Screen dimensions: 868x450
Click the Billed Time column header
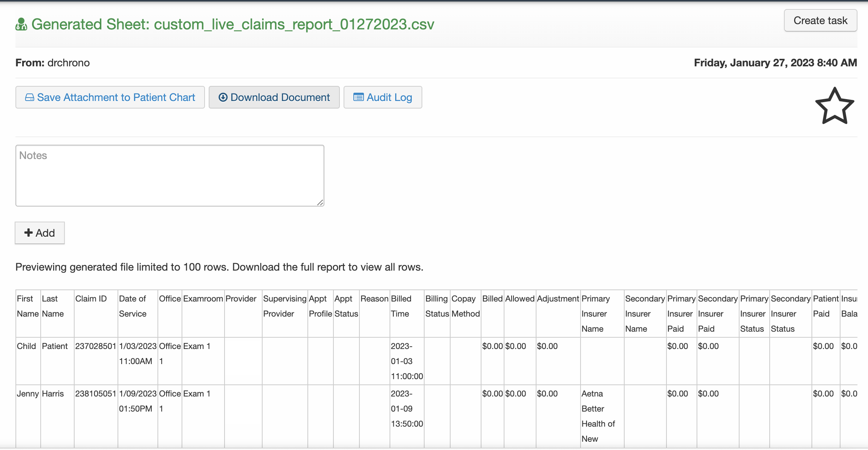pyautogui.click(x=407, y=313)
